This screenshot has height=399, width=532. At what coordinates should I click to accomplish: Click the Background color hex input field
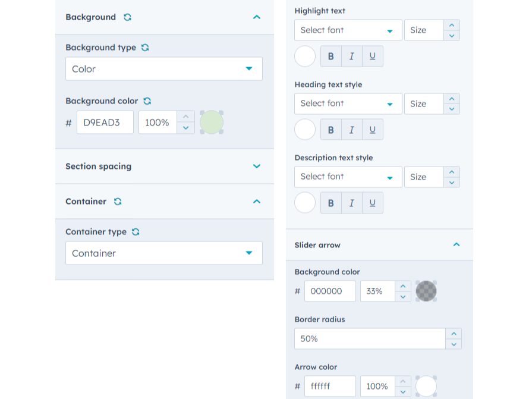pos(105,122)
